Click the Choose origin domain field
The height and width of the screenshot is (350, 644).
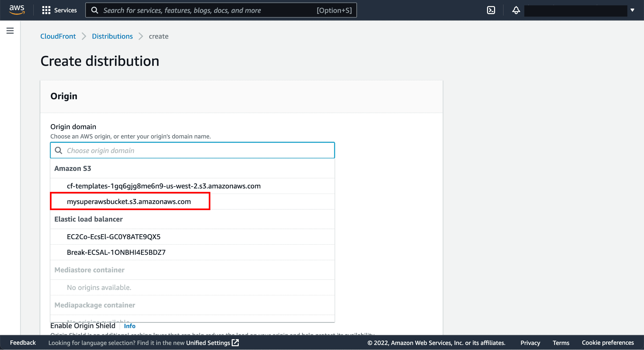coord(192,150)
